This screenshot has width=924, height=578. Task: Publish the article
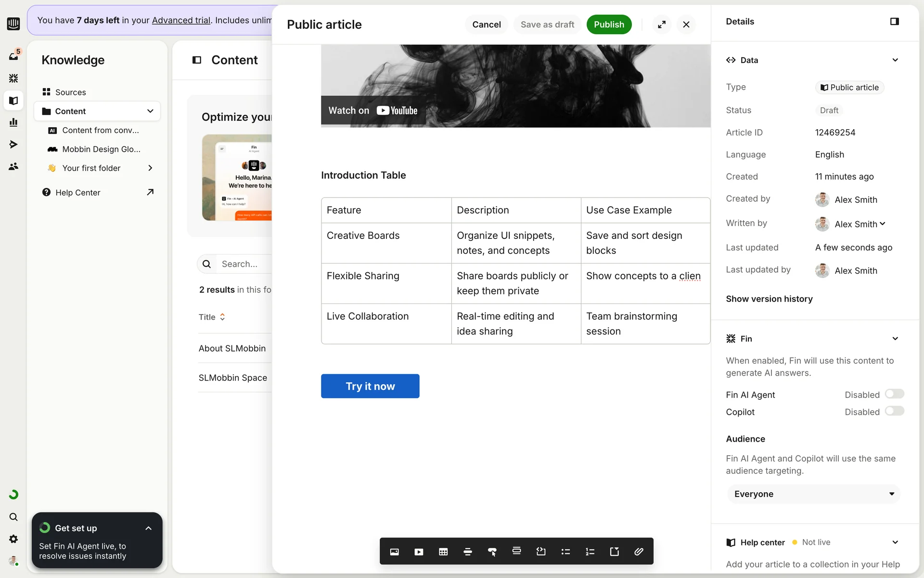click(x=609, y=25)
